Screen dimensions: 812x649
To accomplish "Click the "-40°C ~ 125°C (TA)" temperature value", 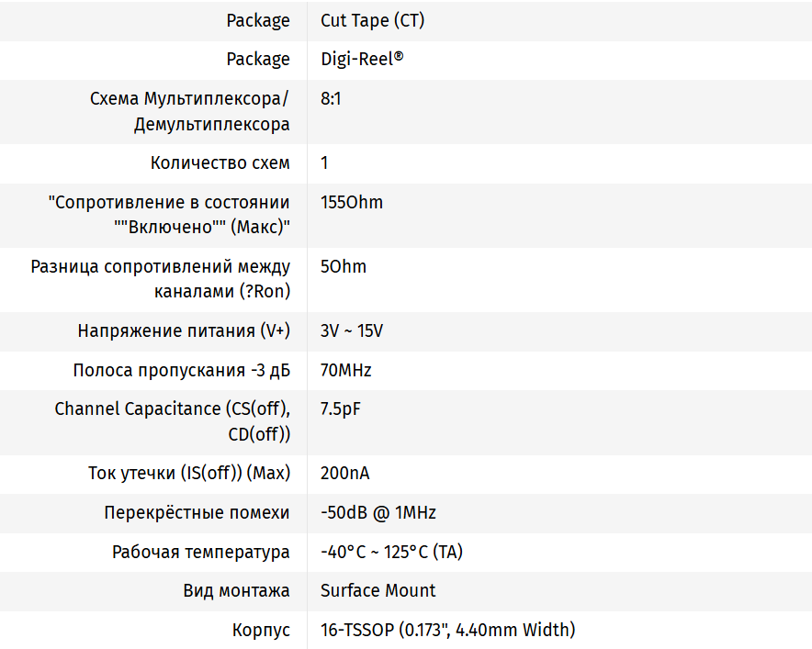I will coord(391,552).
